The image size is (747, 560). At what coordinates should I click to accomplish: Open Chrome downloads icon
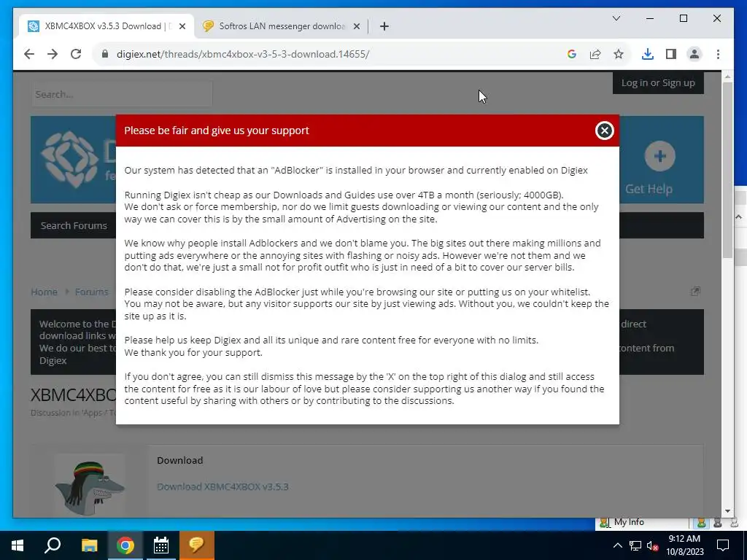click(648, 54)
